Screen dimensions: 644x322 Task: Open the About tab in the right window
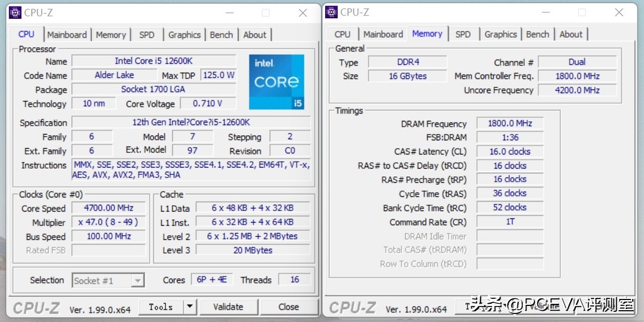tap(571, 34)
